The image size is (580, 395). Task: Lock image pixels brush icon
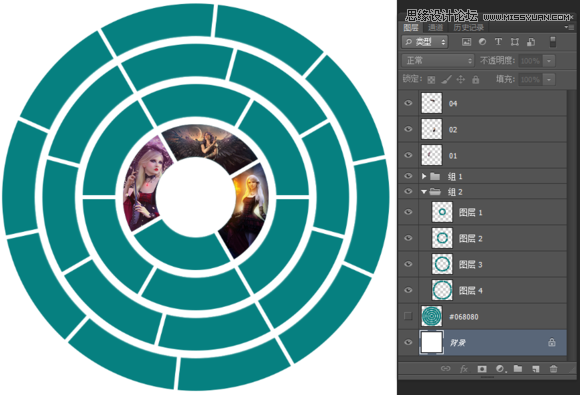tap(446, 80)
